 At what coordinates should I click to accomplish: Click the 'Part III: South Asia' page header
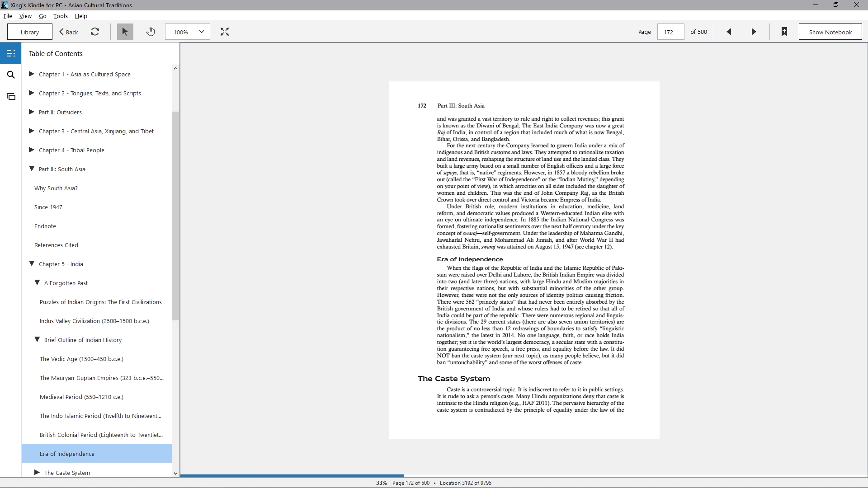tap(461, 106)
